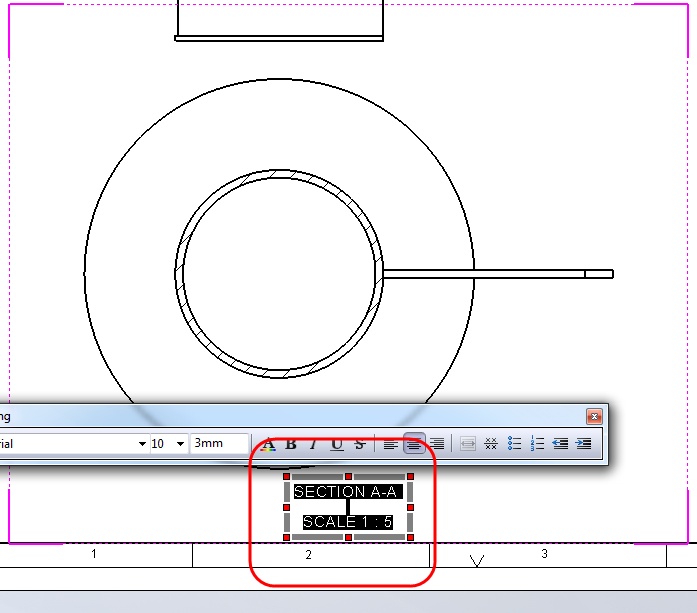Click zone number 3 on sheet border
Image resolution: width=697 pixels, height=613 pixels.
[x=545, y=554]
